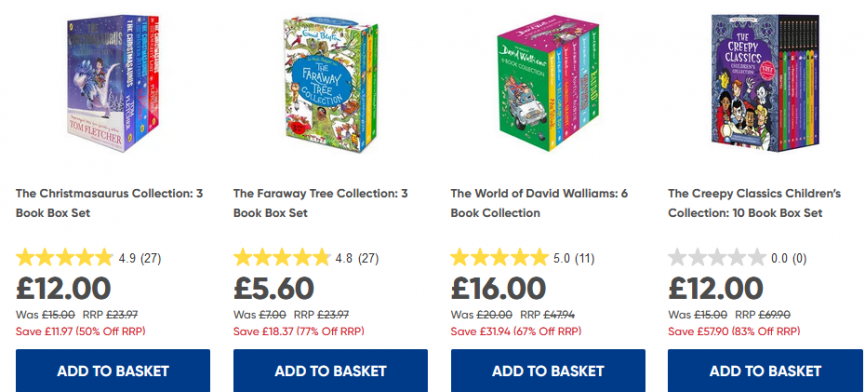Add David Walliams collection to basket

(548, 370)
